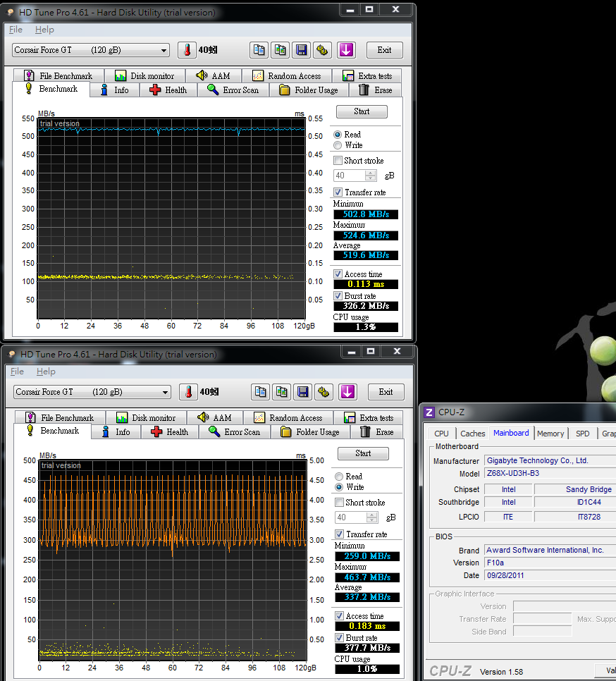Screen dimensions: 616x681
Task: Toggle Access time checkbox in upper HD Tune window
Action: [x=338, y=274]
